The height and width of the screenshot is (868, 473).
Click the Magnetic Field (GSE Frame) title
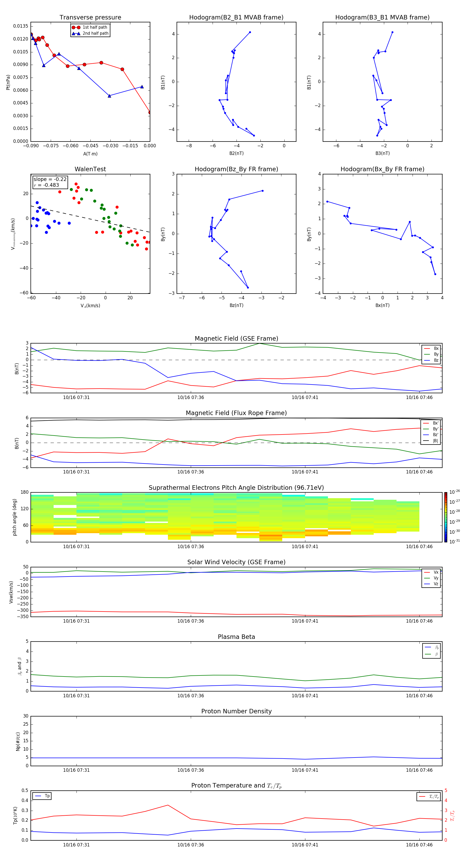coord(236,339)
